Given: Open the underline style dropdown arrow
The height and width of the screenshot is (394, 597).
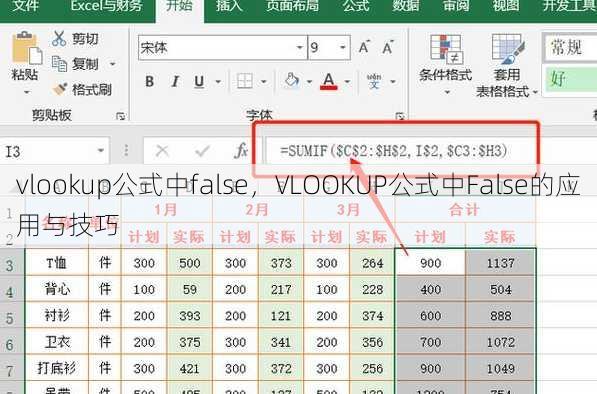Looking at the screenshot, I should (218, 81).
